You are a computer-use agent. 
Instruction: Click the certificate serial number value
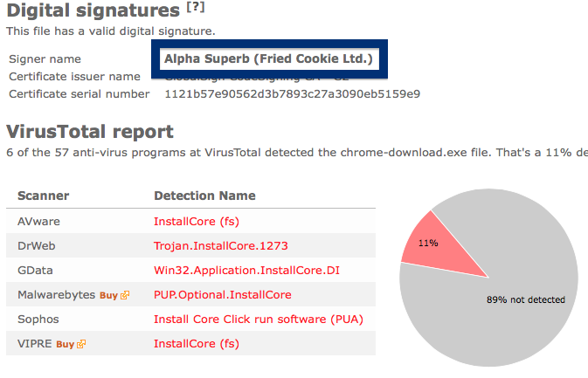293,93
